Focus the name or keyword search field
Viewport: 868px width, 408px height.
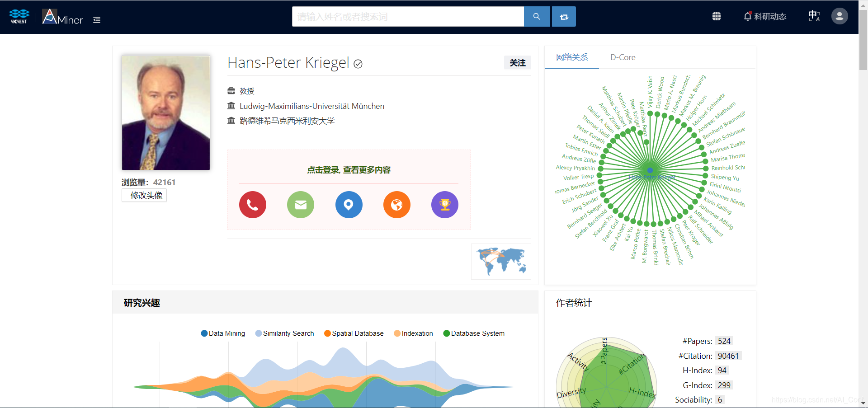(x=408, y=17)
